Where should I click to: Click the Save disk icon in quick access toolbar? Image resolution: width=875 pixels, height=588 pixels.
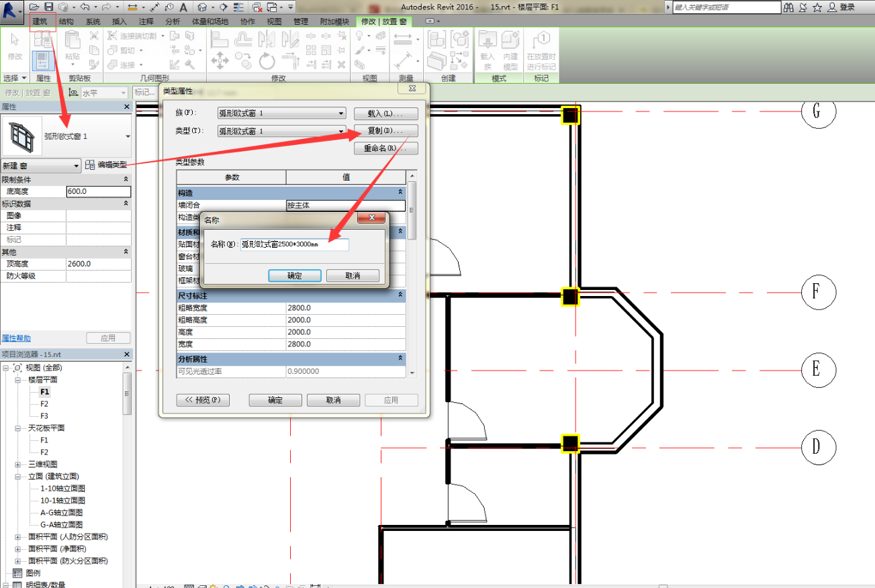pyautogui.click(x=48, y=7)
